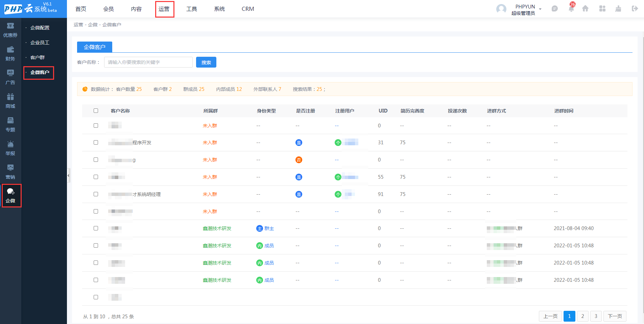Screen dimensions: 644x324
Task: Go to page 2
Action: click(583, 316)
